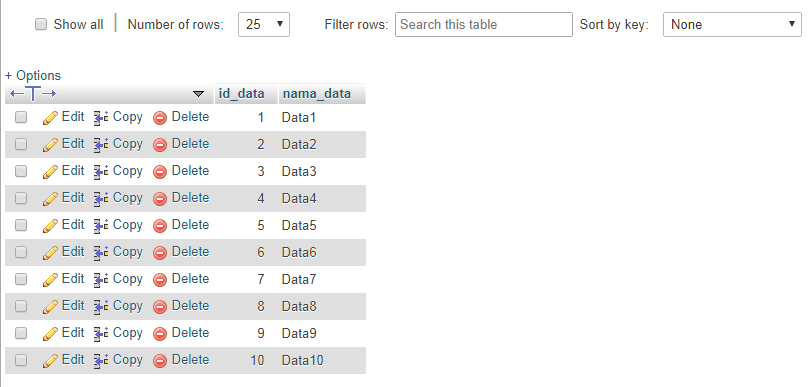Click the red Delete icon for Data10
Screen dimensions: 808x387
[160, 361]
